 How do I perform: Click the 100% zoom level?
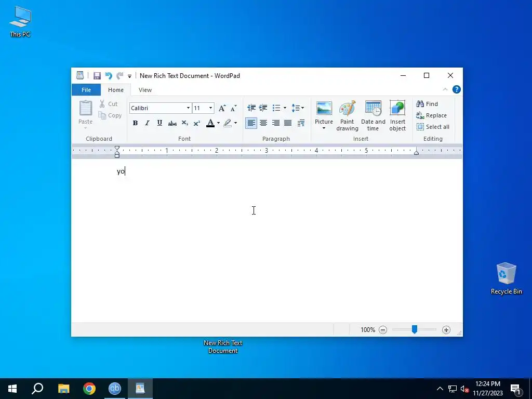click(x=368, y=330)
